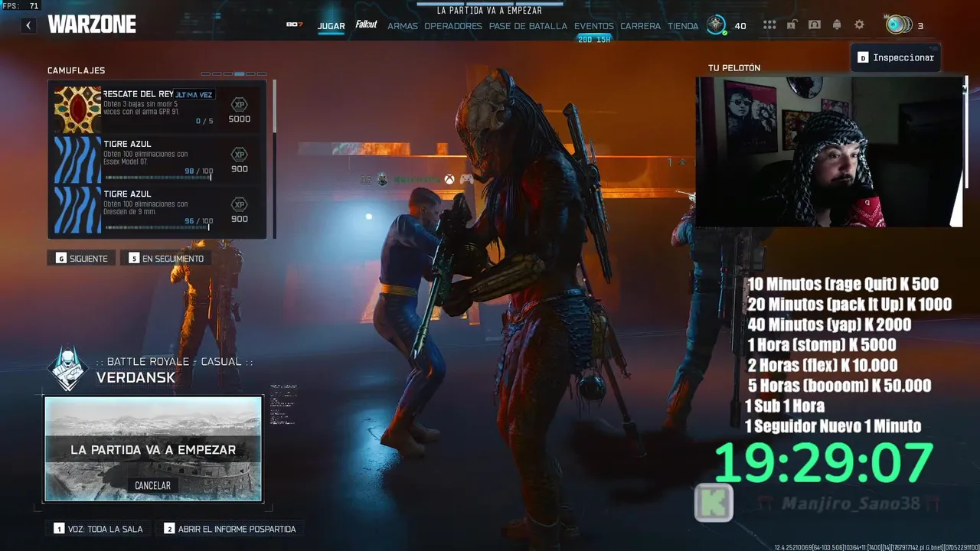Click the EN SEGUIMIENTO button
Viewport: 980px width, 551px height.
166,259
